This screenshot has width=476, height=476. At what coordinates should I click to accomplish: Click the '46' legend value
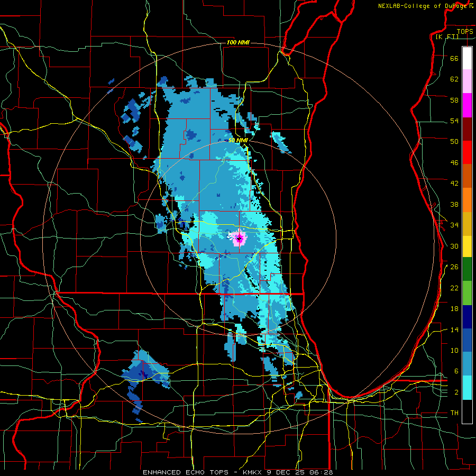coord(454,162)
